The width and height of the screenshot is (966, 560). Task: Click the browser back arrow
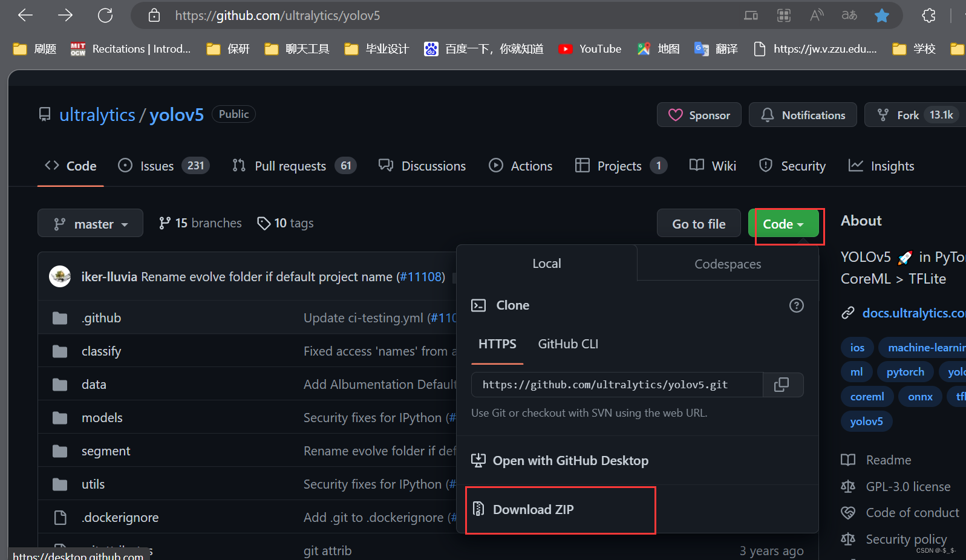pos(25,15)
